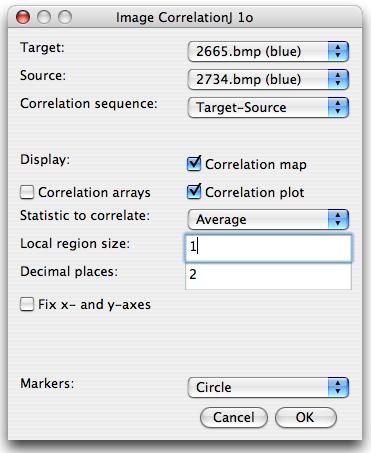Screen dimensions: 371x453
Task: Click the minimize button in title bar
Action: point(44,17)
